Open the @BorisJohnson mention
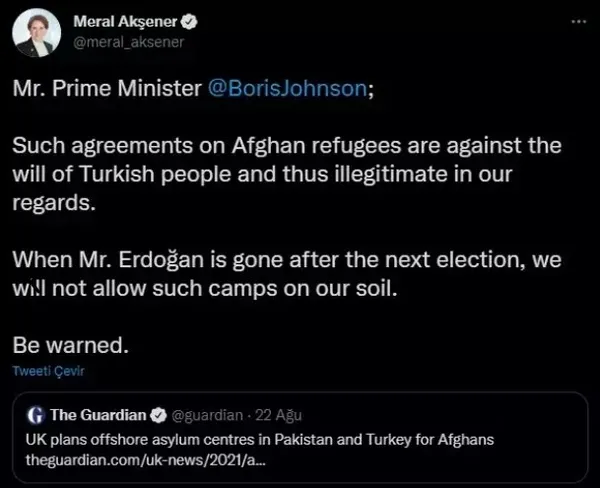Viewport: 600px width, 488px height. pyautogui.click(x=287, y=89)
